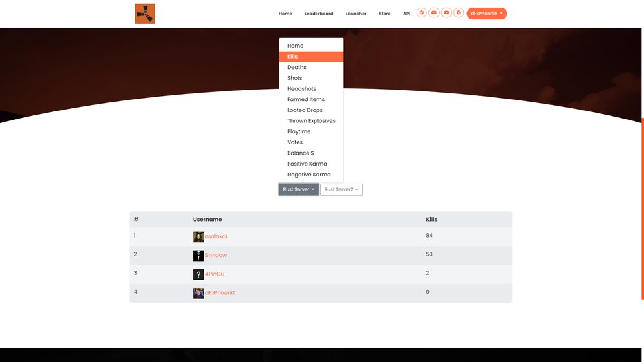This screenshot has width=644, height=362.
Task: Collapse the Rust Server dropdown button
Action: [x=299, y=189]
